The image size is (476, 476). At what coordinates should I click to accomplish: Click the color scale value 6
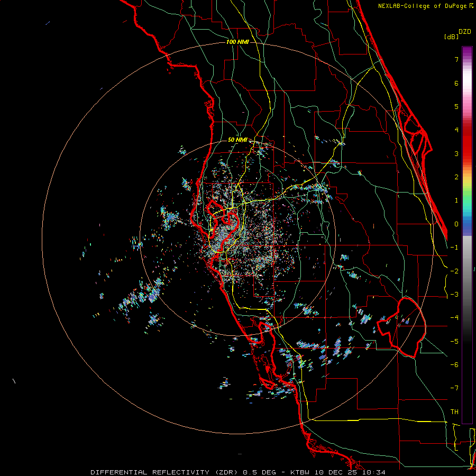pos(456,83)
